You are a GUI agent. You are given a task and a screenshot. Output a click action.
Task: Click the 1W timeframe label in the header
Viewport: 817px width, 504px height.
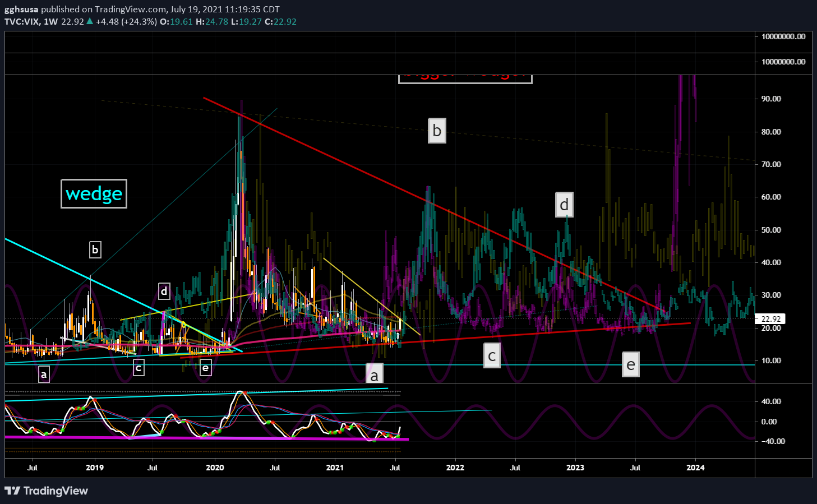pyautogui.click(x=50, y=22)
